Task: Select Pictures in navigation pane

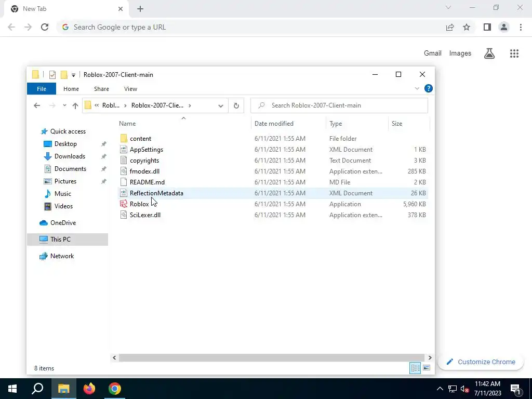Action: point(65,181)
